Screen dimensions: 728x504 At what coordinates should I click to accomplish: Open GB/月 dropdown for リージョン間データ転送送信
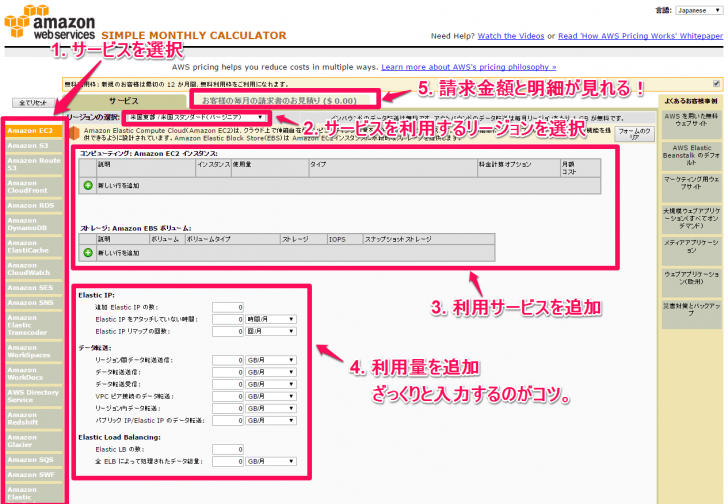(271, 360)
